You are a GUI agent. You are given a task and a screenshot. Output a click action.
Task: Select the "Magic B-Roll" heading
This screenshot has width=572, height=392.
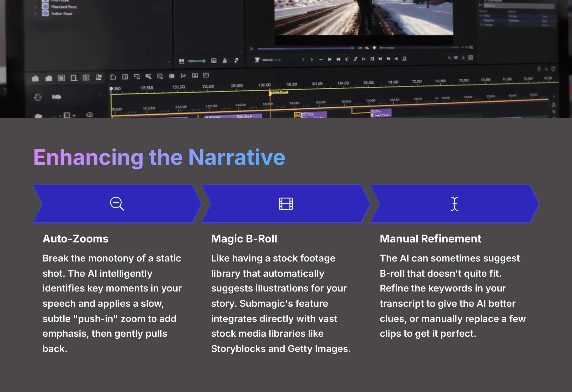coord(244,239)
